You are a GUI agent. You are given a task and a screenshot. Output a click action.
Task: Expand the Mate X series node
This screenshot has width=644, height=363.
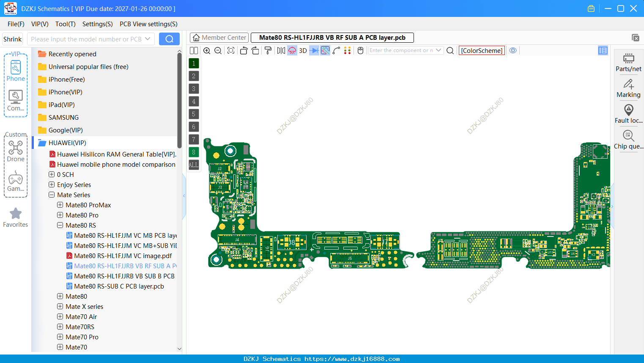(60, 306)
